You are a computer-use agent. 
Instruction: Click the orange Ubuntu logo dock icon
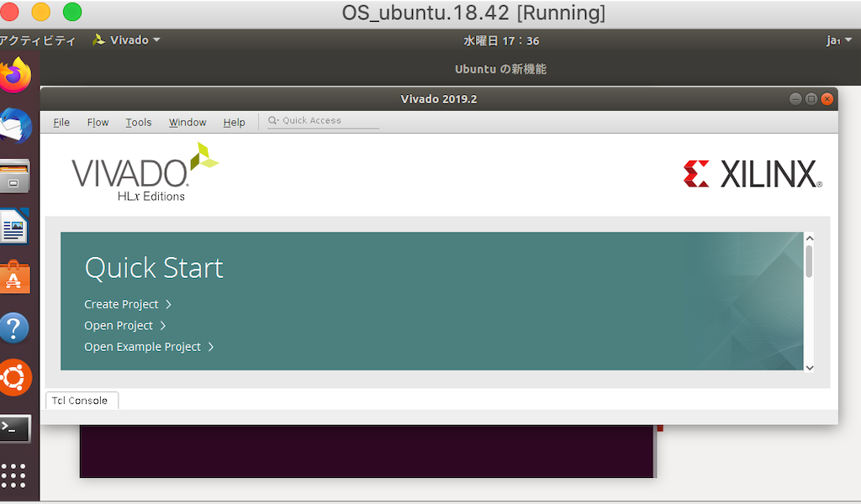pos(15,377)
